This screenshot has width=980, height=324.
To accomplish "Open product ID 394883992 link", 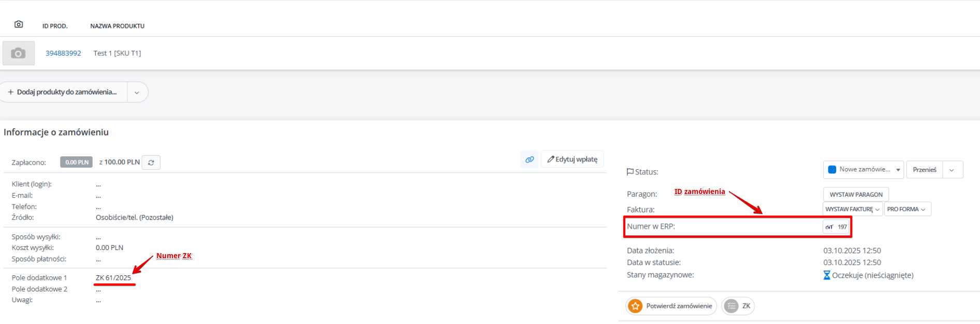I will point(63,53).
